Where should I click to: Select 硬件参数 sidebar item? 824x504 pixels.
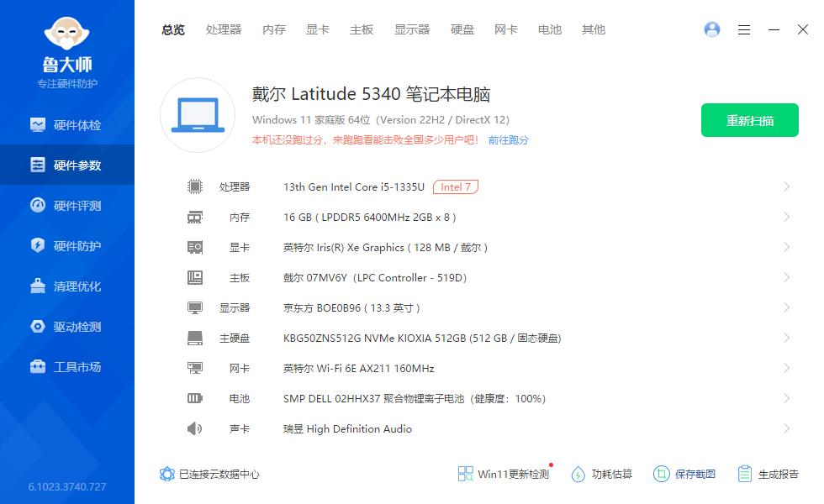pyautogui.click(x=66, y=165)
